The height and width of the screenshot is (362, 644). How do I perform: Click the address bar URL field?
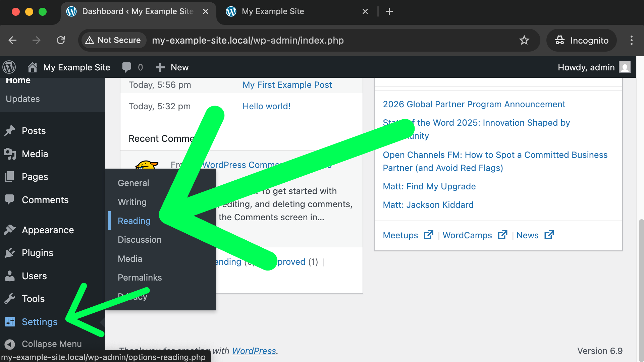click(248, 40)
